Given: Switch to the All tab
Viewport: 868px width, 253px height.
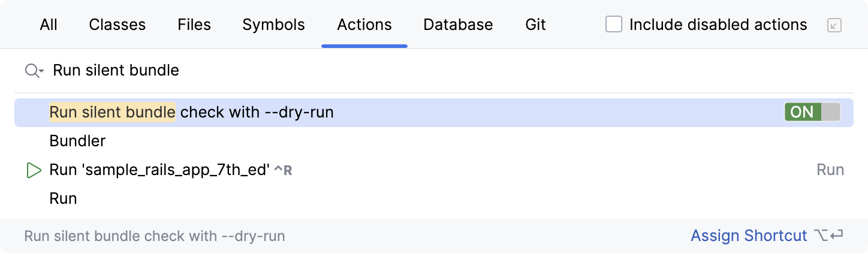Looking at the screenshot, I should 49,25.
